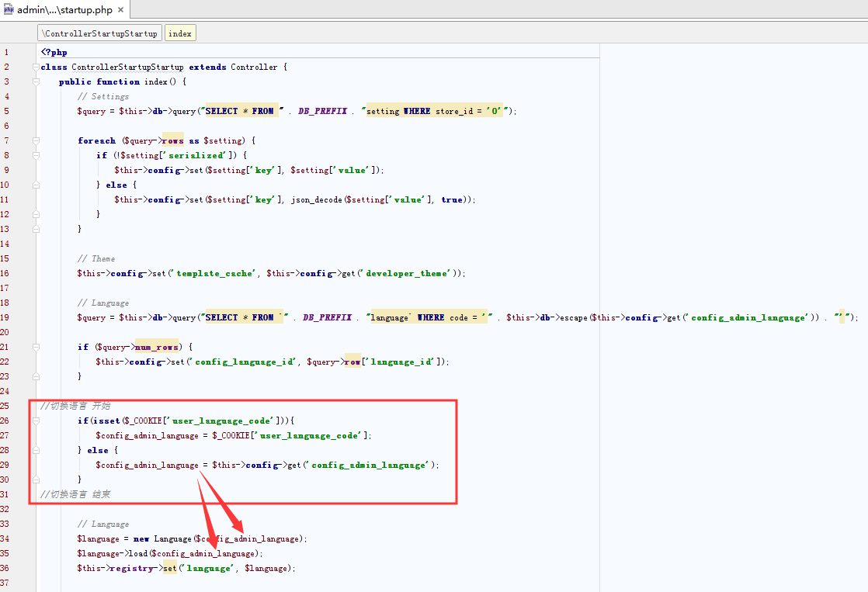Click 'user_language_code' string on line 27
The height and width of the screenshot is (592, 868).
coord(311,435)
